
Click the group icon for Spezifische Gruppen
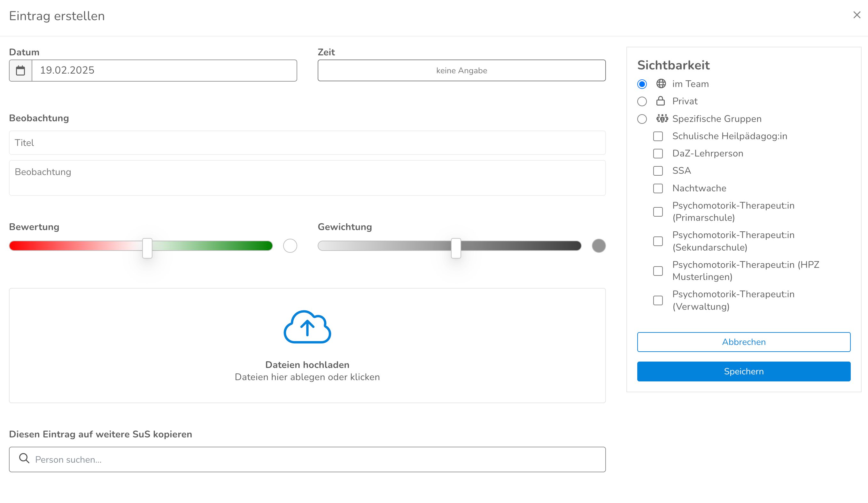click(x=662, y=119)
